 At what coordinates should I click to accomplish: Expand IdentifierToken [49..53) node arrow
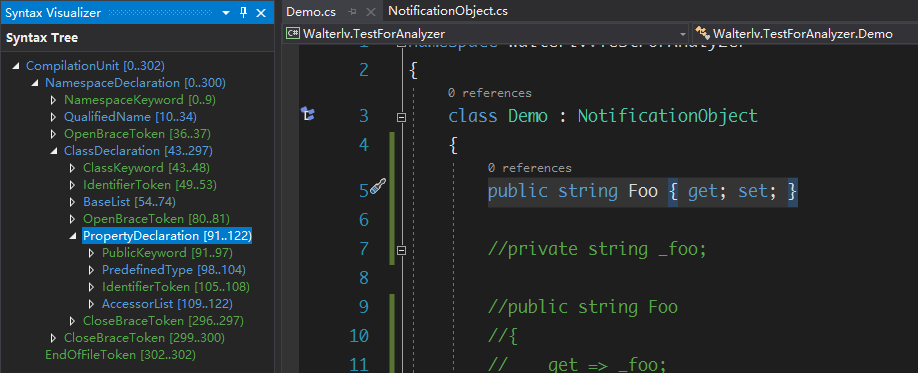point(72,185)
